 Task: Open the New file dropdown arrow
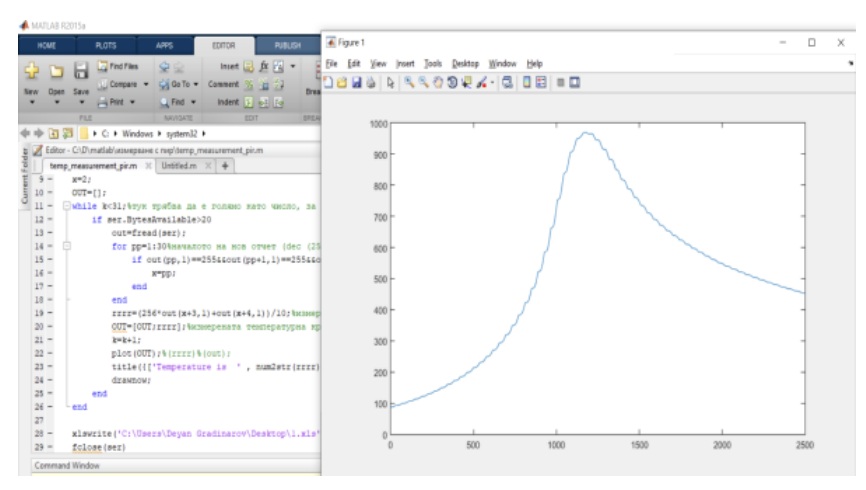[x=30, y=102]
